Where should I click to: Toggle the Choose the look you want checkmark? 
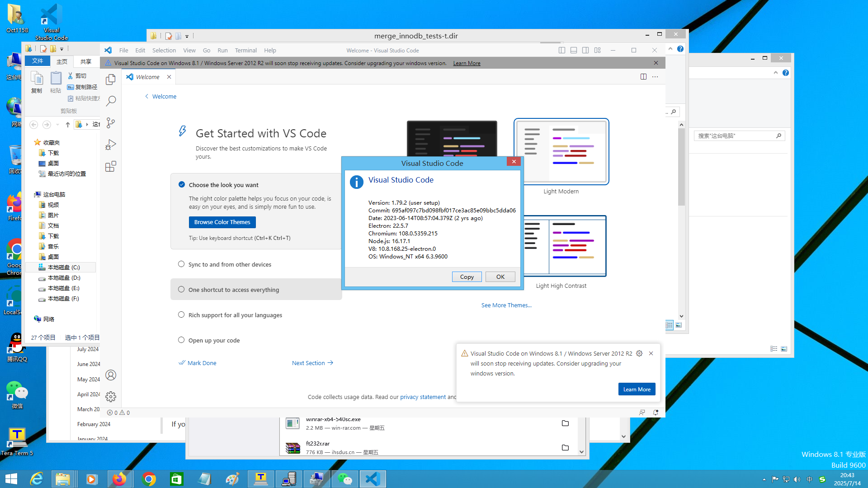point(182,184)
